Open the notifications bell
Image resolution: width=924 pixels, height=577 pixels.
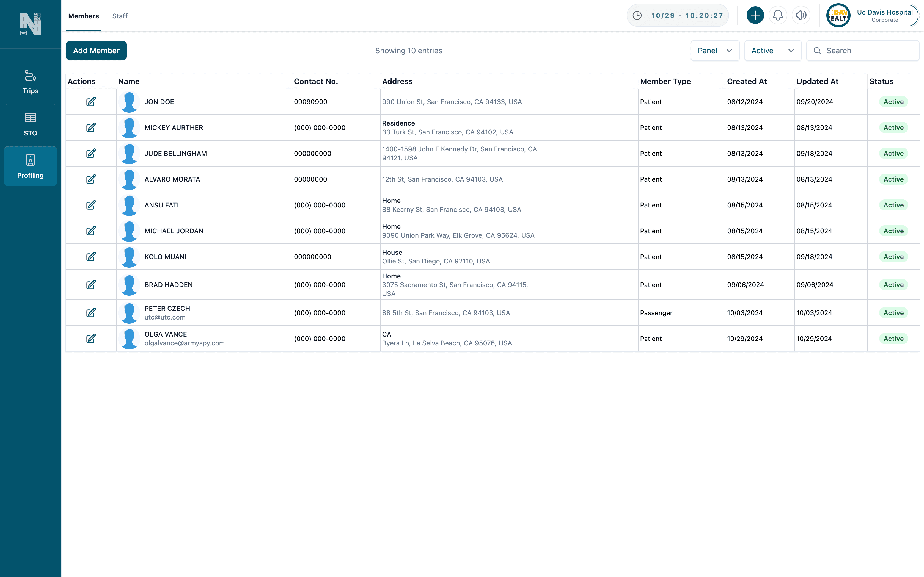point(778,15)
